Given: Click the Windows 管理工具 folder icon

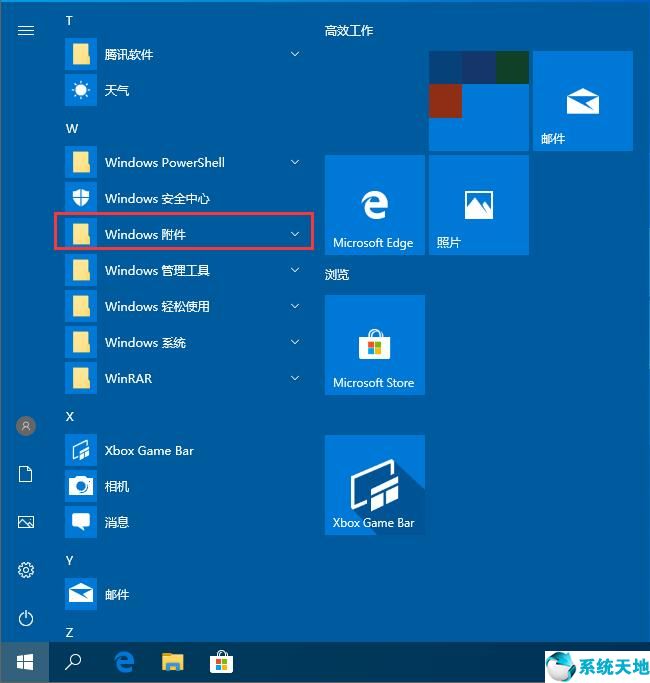Looking at the screenshot, I should coord(81,270).
